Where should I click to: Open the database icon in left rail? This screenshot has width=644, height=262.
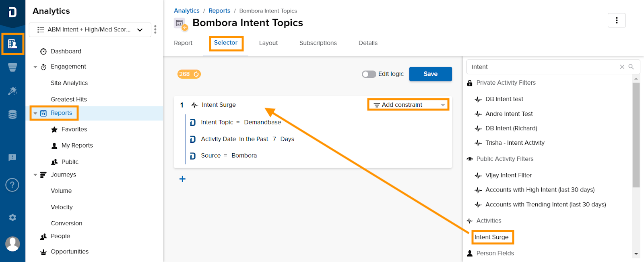click(12, 114)
